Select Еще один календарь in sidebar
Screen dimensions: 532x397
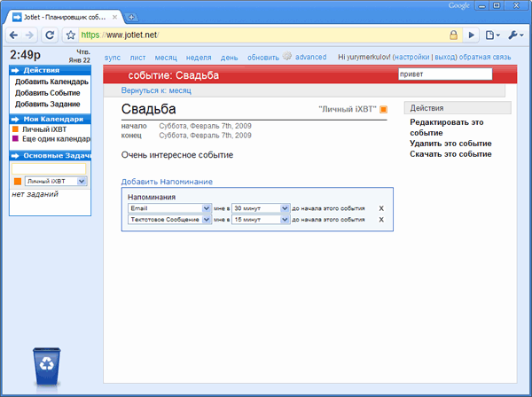point(57,138)
